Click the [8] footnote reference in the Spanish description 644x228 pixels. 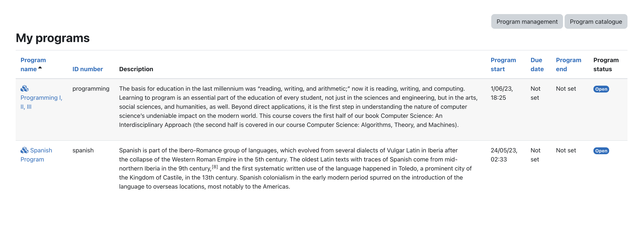[x=215, y=167]
